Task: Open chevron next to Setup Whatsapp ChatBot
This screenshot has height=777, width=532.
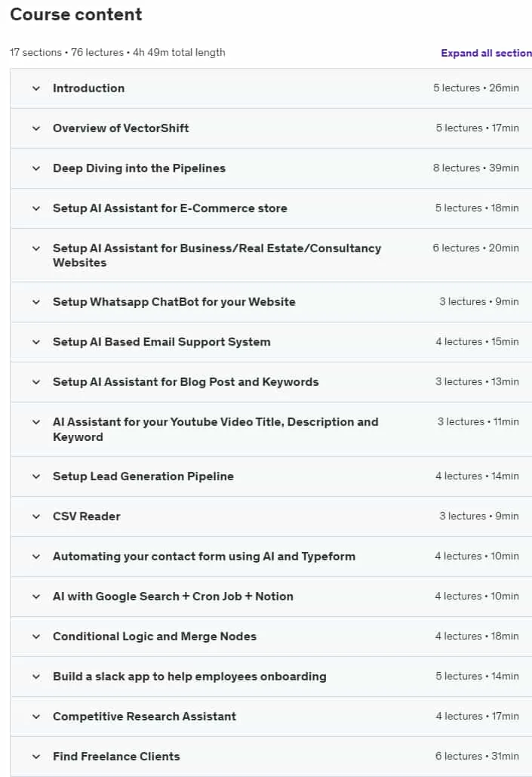Action: [36, 302]
